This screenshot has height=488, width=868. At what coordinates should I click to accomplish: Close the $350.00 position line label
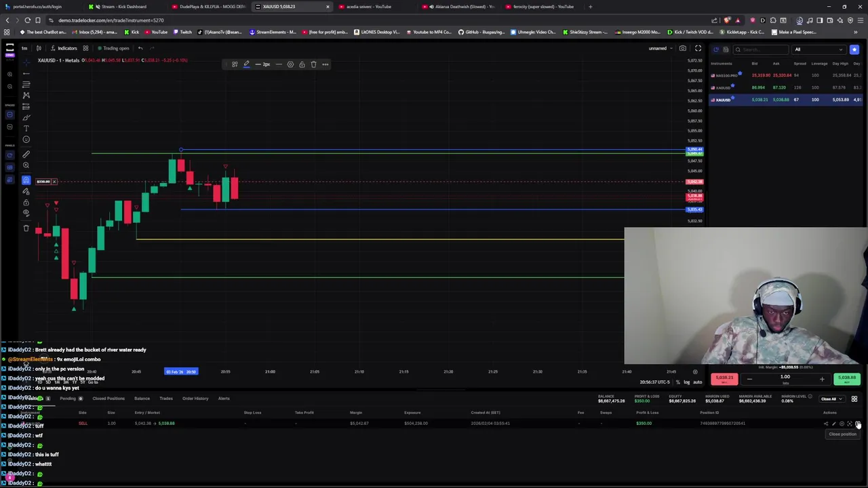click(x=54, y=182)
